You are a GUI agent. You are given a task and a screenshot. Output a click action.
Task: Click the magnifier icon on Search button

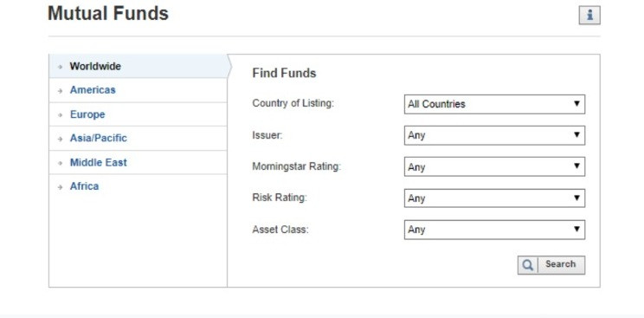coord(527,265)
